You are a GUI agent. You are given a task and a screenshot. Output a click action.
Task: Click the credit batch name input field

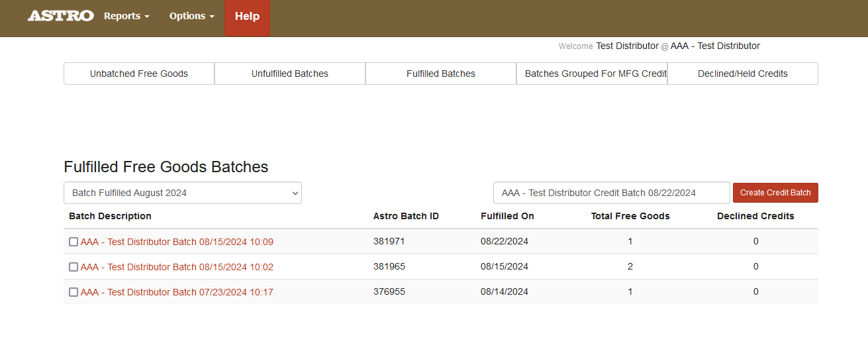tap(612, 193)
